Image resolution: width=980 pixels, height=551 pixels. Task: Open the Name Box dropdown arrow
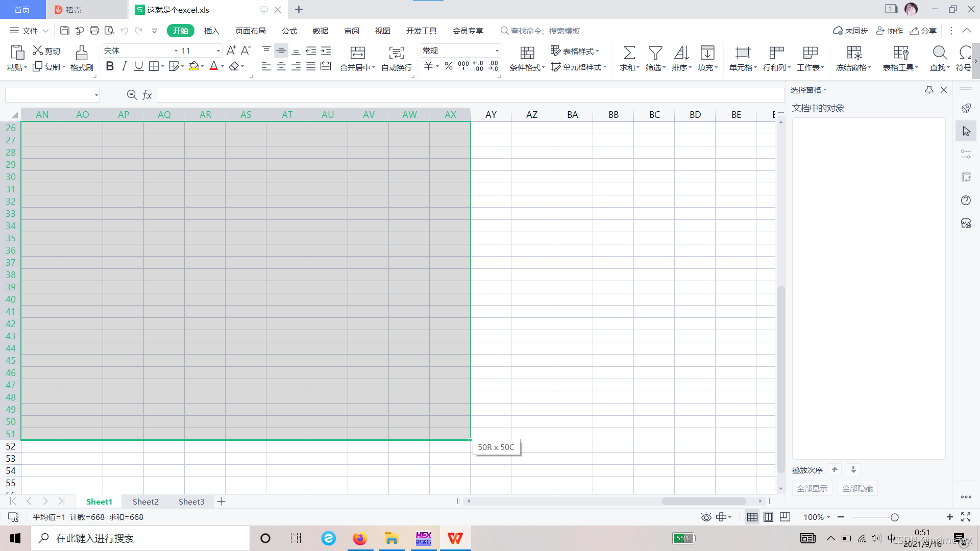[96, 95]
